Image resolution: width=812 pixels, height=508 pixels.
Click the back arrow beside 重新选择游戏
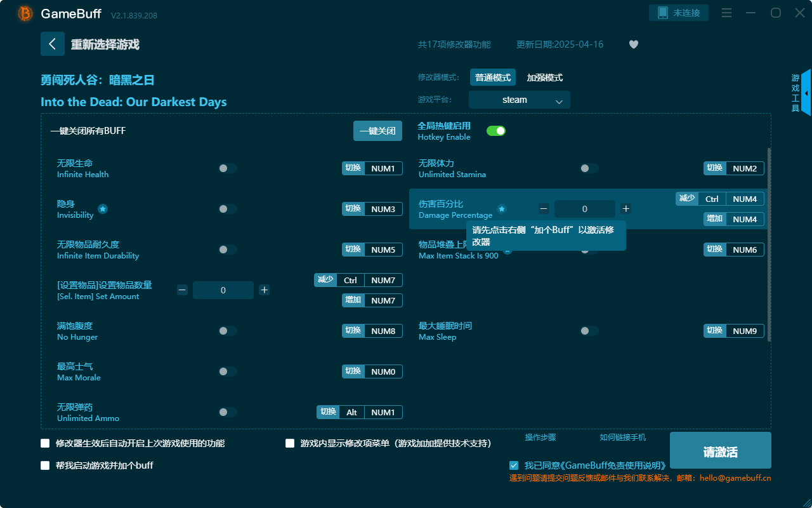coord(53,43)
